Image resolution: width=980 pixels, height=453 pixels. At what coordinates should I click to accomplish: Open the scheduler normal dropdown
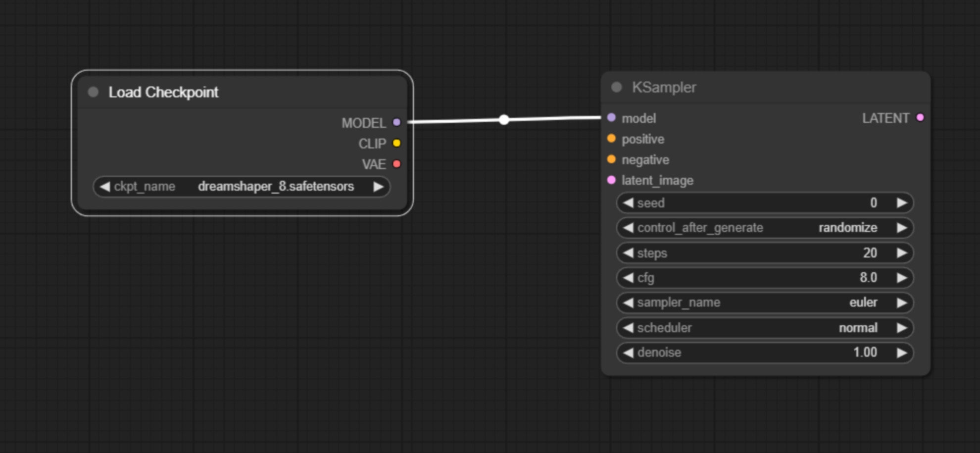pos(765,328)
